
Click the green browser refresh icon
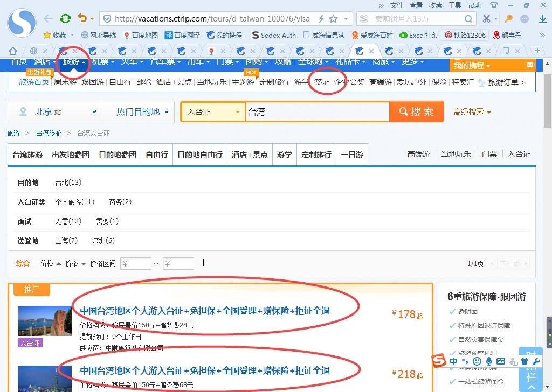coord(65,19)
